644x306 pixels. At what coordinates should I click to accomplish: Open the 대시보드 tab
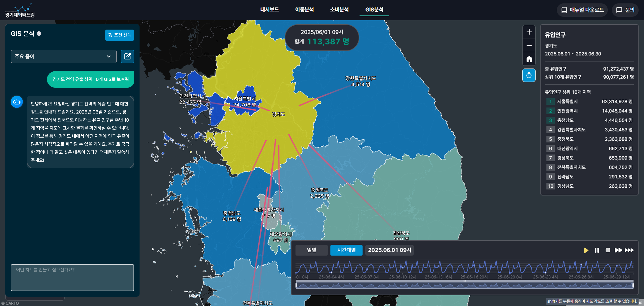coord(270,10)
